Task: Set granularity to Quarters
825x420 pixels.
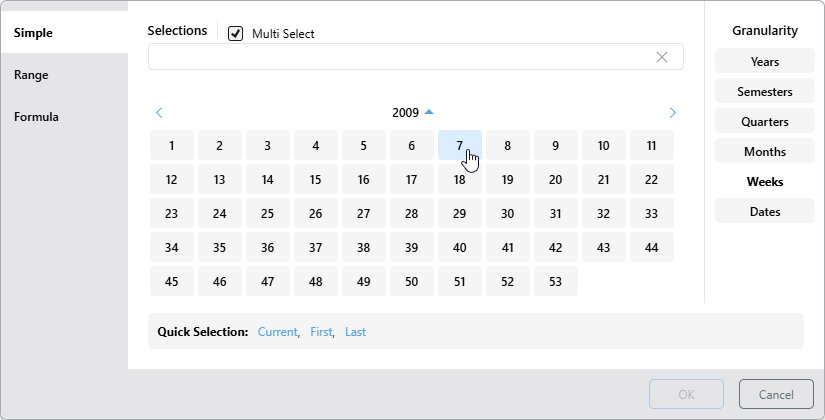Action: (764, 122)
